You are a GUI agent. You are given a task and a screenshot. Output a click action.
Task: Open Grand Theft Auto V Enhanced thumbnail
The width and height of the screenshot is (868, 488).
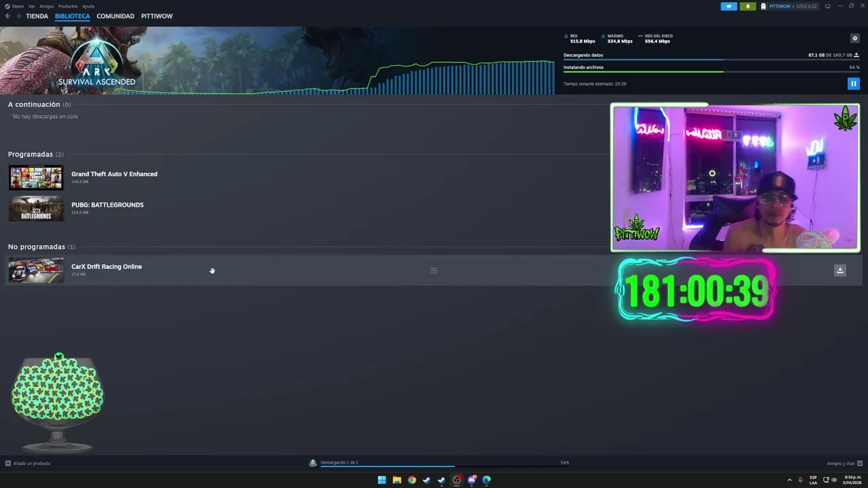[36, 178]
